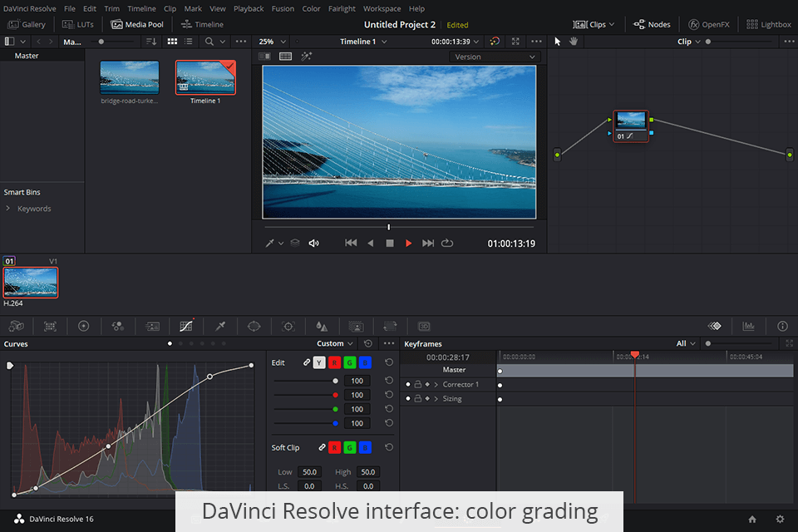Select the Qualifier eyedropper palette icon

[220, 327]
